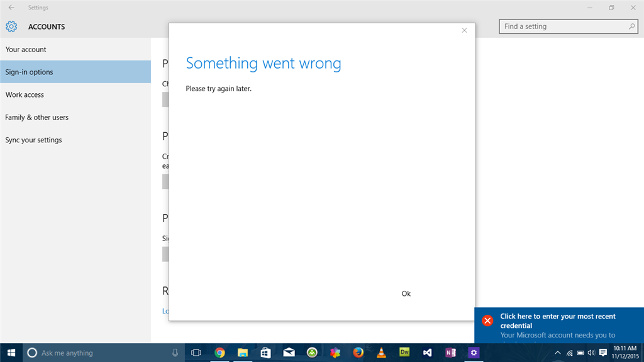This screenshot has height=362, width=644.
Task: Restore down the Settings window
Action: (x=611, y=8)
